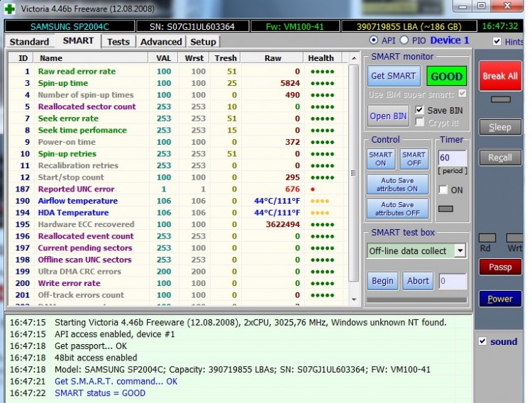Image resolution: width=532 pixels, height=403 pixels.
Task: Click the green cross Victoria app icon
Action: pyautogui.click(x=9, y=9)
